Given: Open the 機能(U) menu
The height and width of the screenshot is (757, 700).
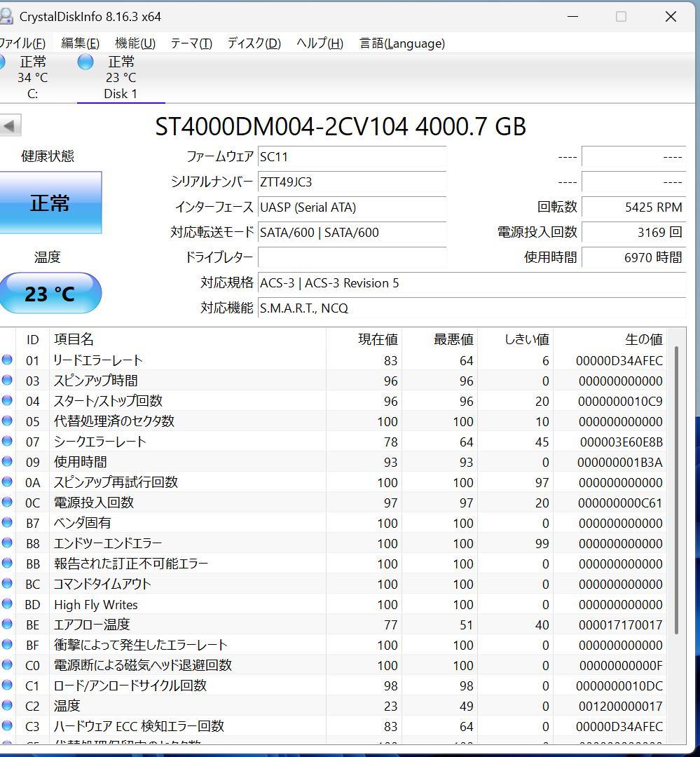Looking at the screenshot, I should tap(135, 43).
